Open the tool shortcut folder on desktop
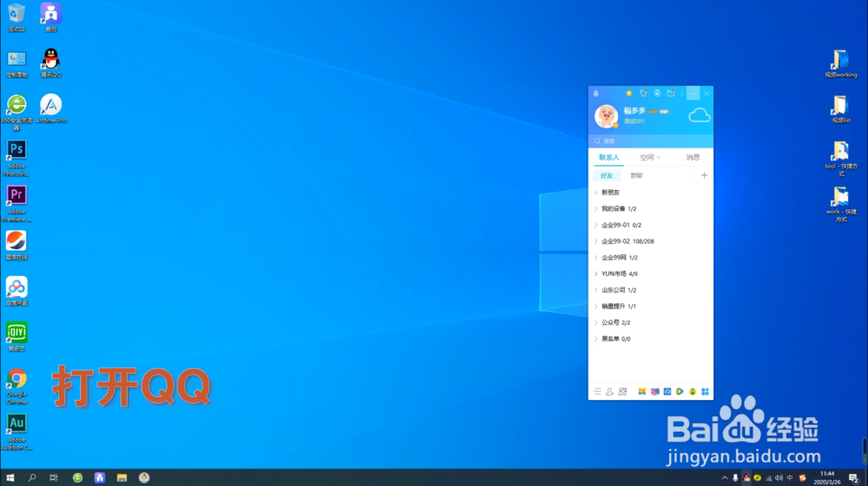This screenshot has width=868, height=486. [x=841, y=158]
